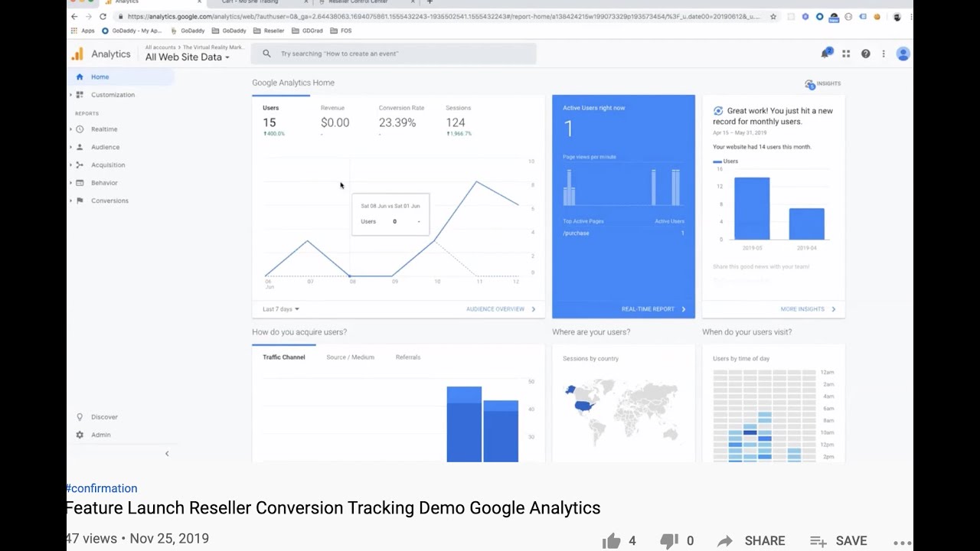The image size is (980, 551).
Task: Click the SHARE button
Action: point(751,541)
